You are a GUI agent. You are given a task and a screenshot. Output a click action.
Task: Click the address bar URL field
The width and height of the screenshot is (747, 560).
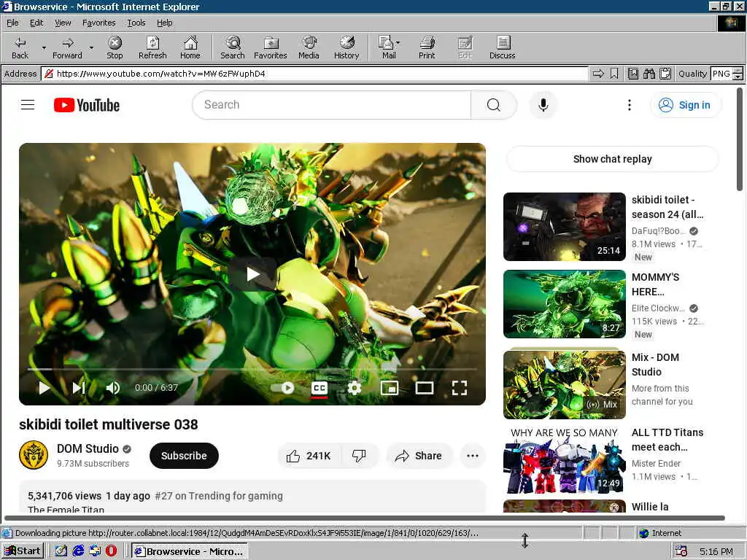tap(315, 74)
